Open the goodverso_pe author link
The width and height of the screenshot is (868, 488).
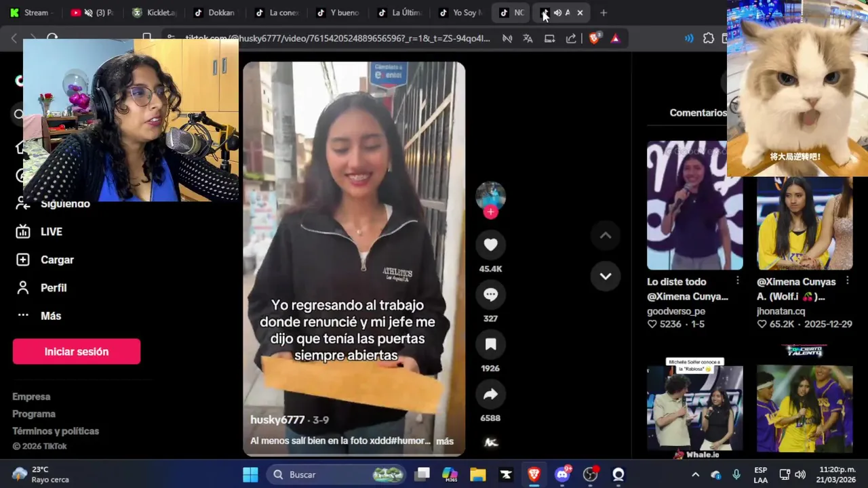[x=676, y=311]
